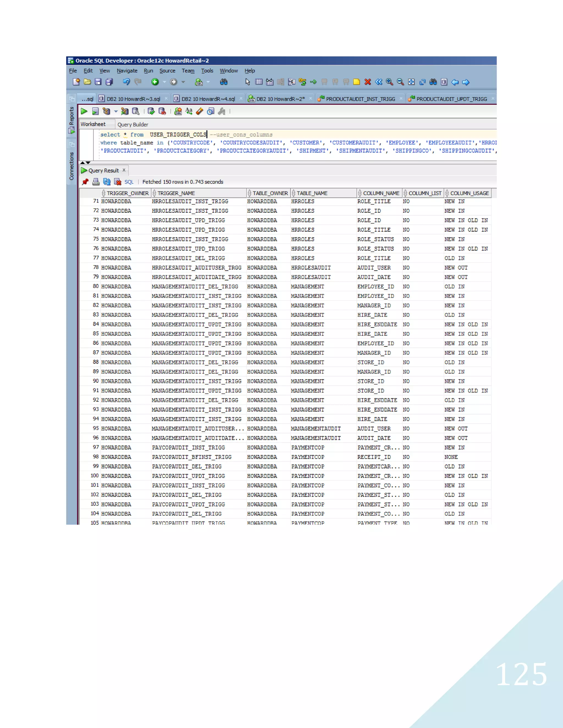Click the SQL link in Query Result toolbar
Image resolution: width=563 pixels, height=728 pixels.
pos(129,182)
